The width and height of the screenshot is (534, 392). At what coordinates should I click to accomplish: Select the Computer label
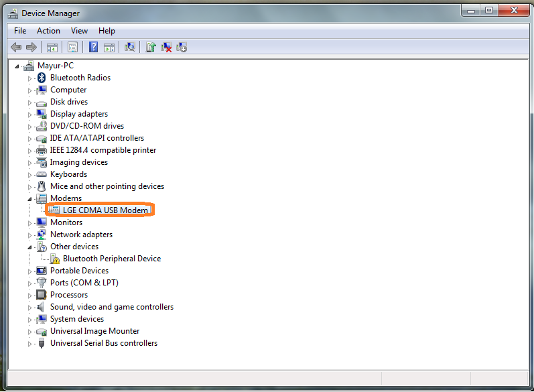[68, 90]
